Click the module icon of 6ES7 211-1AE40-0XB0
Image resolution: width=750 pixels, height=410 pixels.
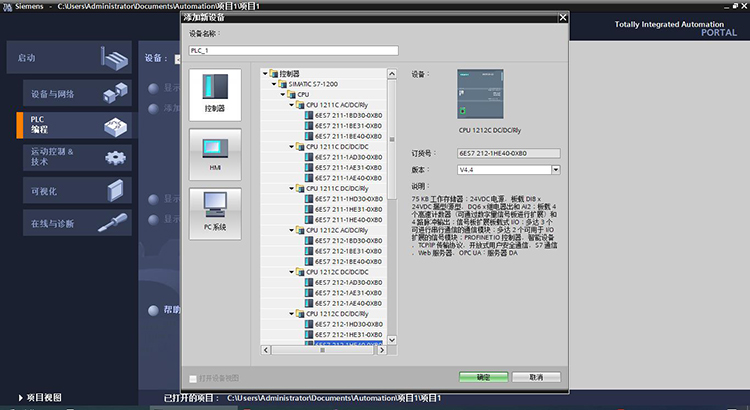[x=309, y=178]
